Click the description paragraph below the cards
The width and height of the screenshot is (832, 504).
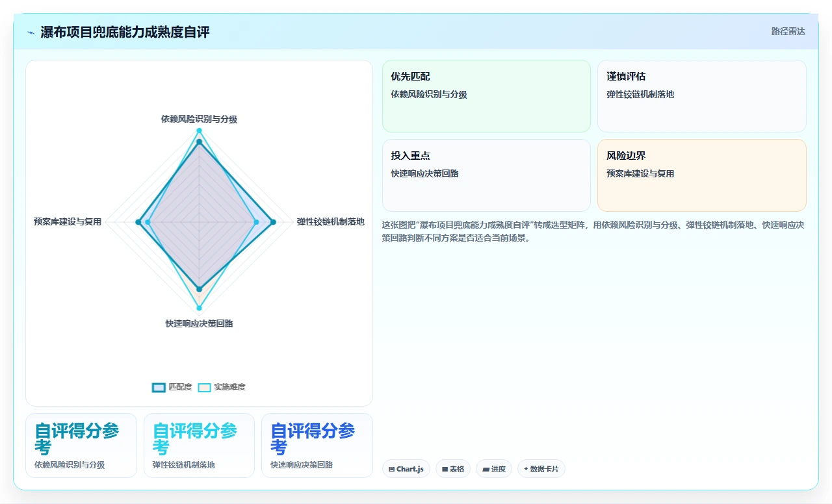593,231
